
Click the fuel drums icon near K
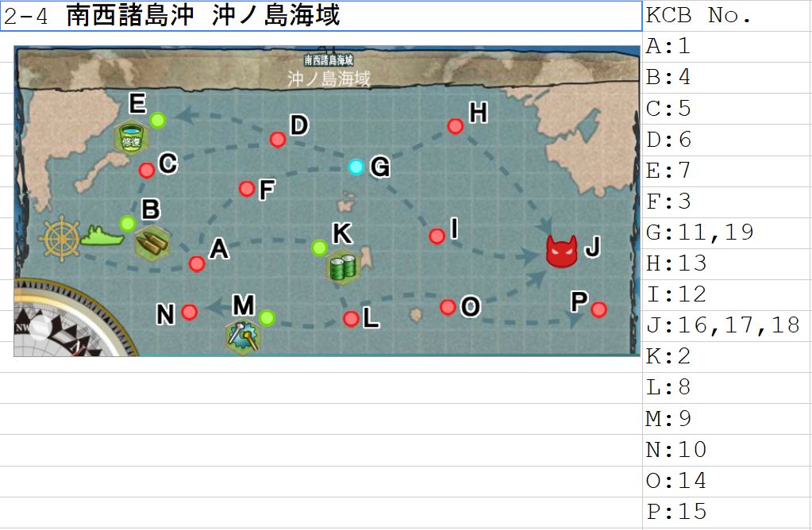344,267
